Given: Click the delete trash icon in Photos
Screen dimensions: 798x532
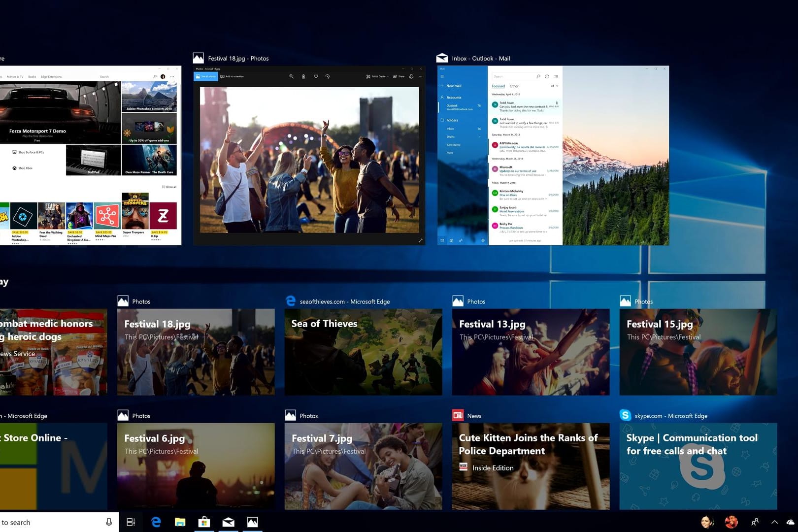Looking at the screenshot, I should coord(303,76).
